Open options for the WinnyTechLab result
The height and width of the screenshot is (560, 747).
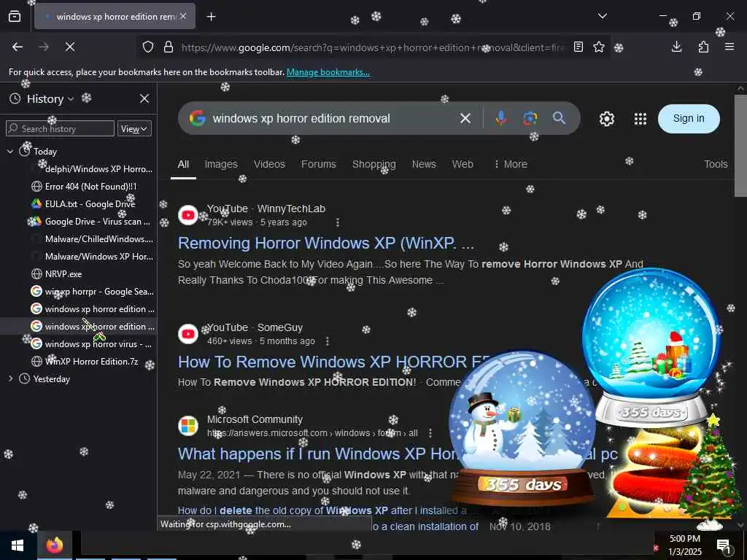coord(337,222)
